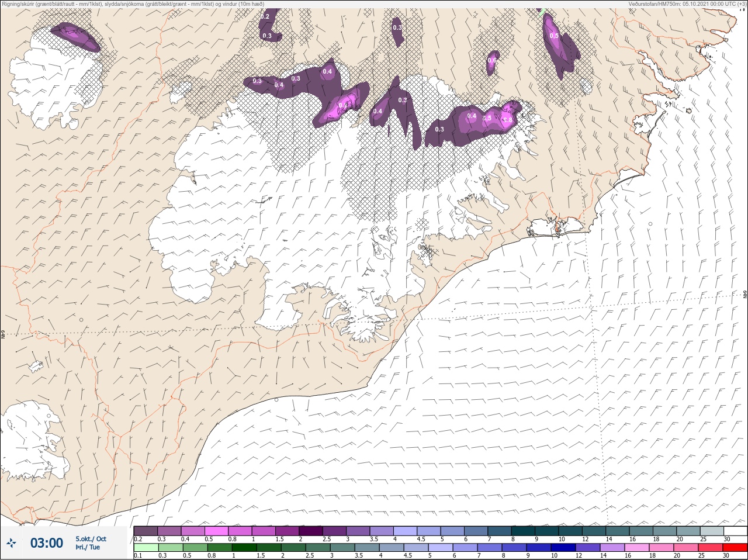Click the 'Þri./ Tue' weekday label
This screenshot has height=560, width=748.
pyautogui.click(x=88, y=548)
